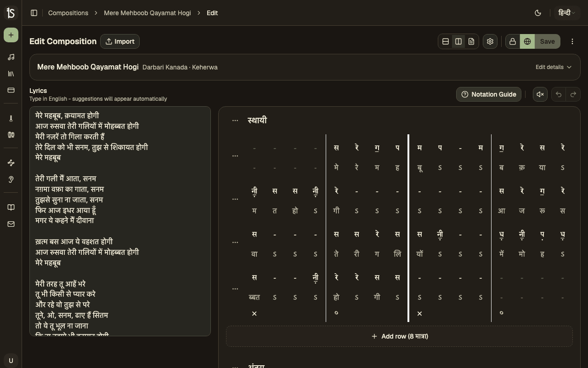The height and width of the screenshot is (368, 588).
Task: Select the lyric cell वा
Action: pos(254,254)
